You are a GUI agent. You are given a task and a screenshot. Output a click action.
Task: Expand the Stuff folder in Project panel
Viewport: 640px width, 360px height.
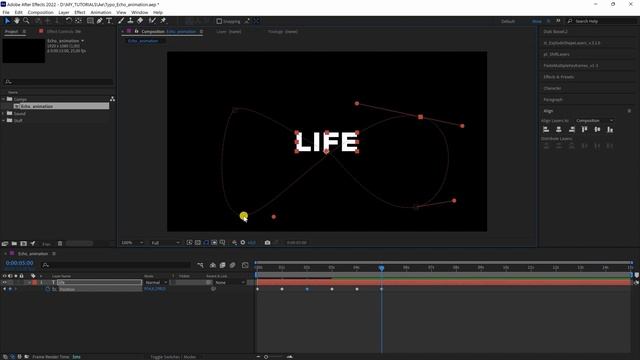coord(4,120)
